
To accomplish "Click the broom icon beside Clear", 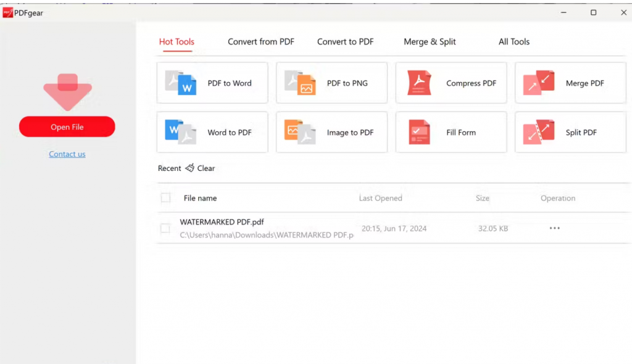I will pos(189,168).
